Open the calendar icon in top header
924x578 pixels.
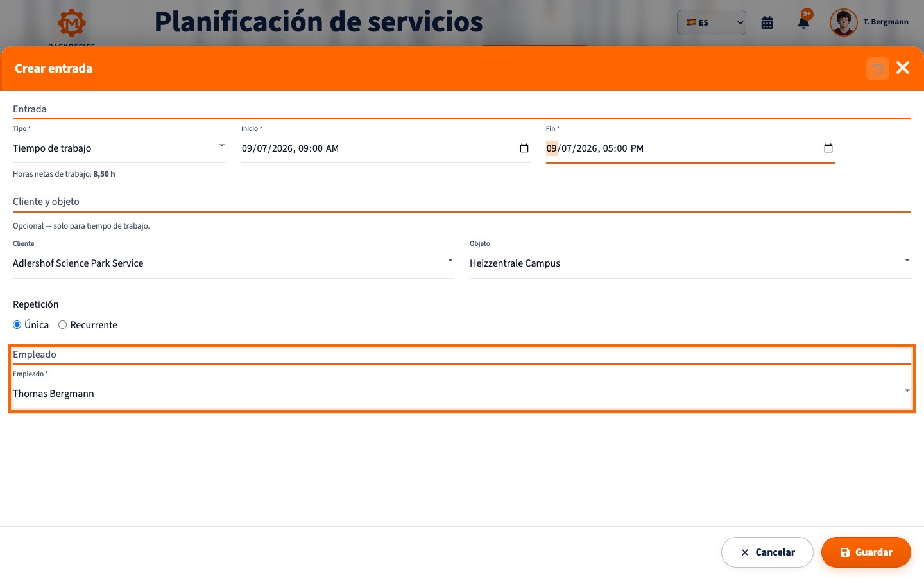pyautogui.click(x=767, y=23)
